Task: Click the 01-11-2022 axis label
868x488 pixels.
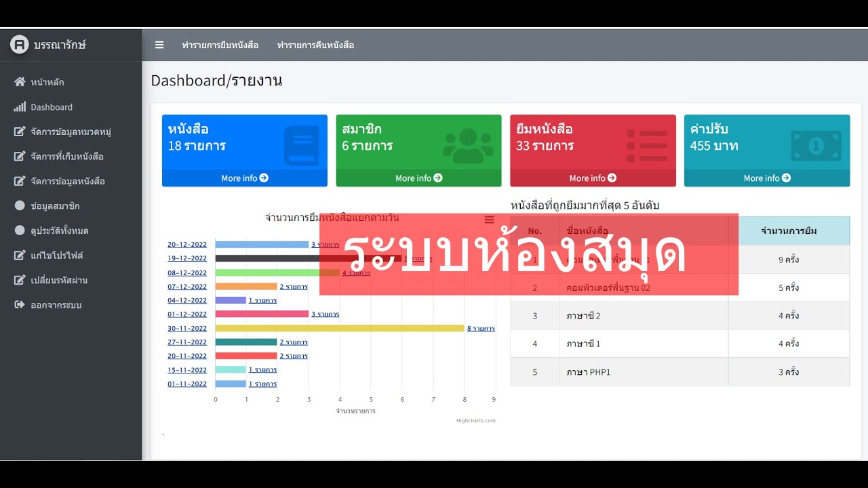Action: coord(187,384)
